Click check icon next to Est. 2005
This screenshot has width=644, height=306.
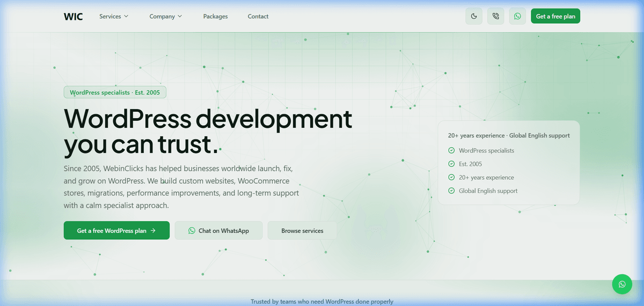tap(451, 164)
